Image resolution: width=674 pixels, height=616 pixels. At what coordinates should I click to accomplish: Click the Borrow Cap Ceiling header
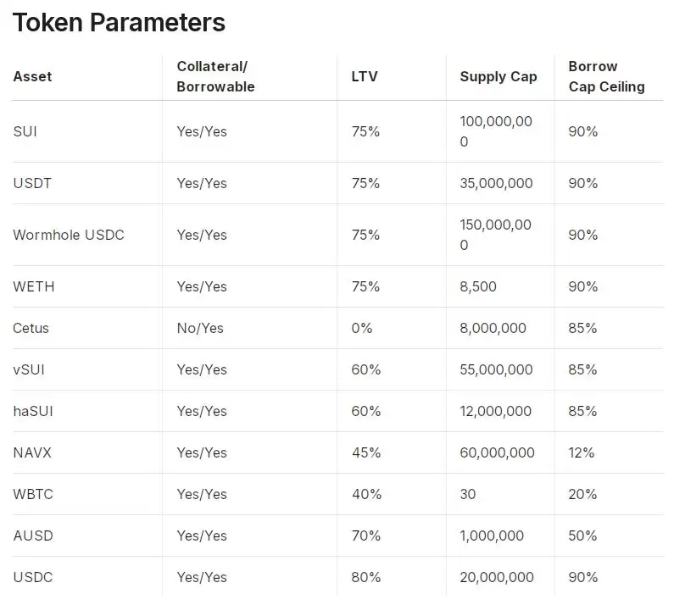606,76
